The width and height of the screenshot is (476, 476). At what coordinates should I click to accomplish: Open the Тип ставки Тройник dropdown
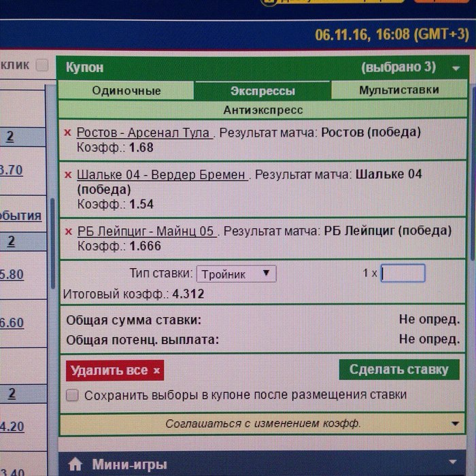point(236,274)
